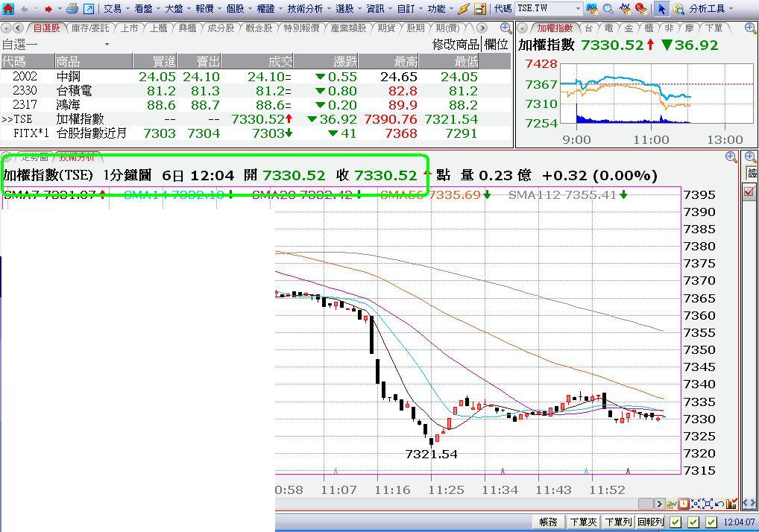Open the 帳務 button in status bar
The image size is (759, 532).
548,522
